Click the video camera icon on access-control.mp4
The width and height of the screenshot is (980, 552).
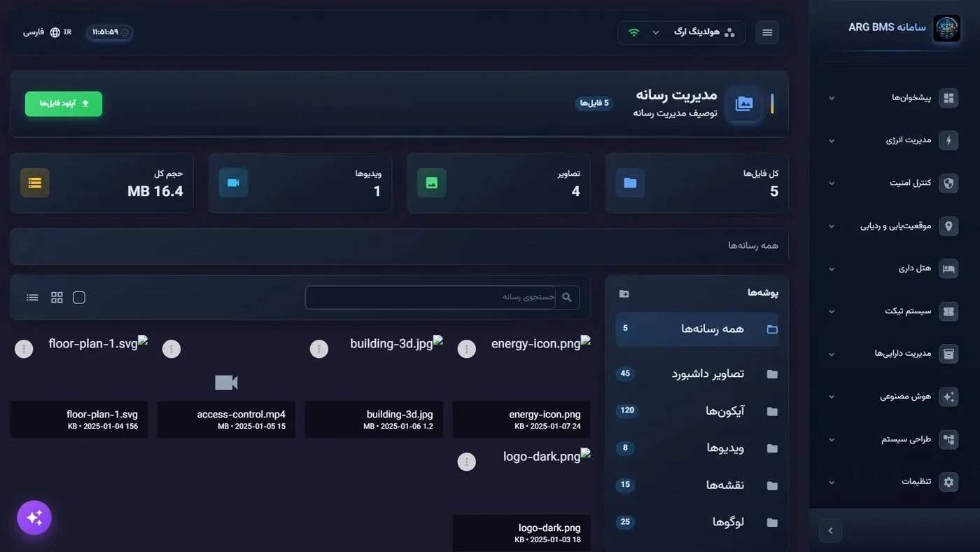click(x=226, y=382)
